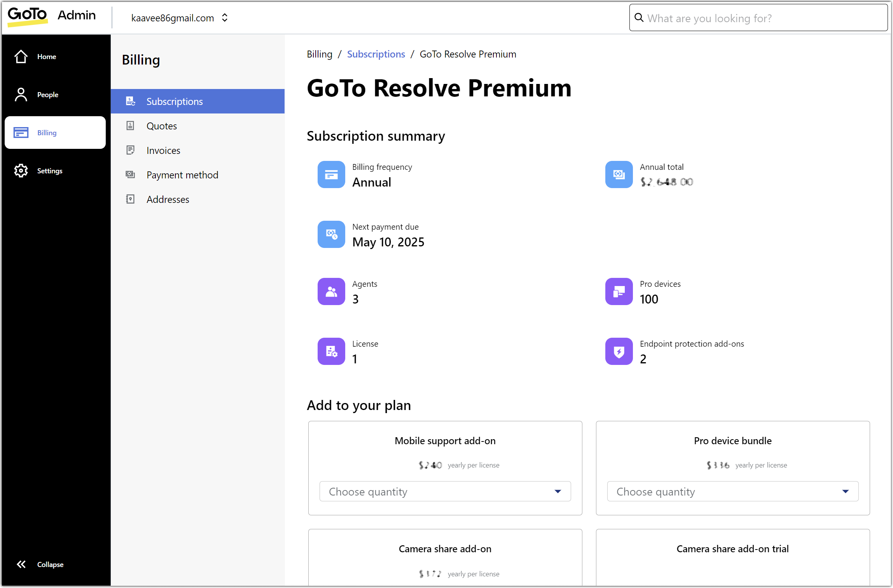Open Settings via the gear icon
Viewport: 893px width, 588px height.
pyautogui.click(x=21, y=170)
